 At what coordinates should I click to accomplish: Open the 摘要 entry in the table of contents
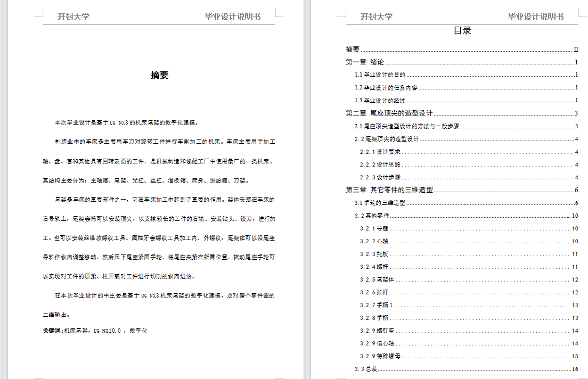point(462,49)
